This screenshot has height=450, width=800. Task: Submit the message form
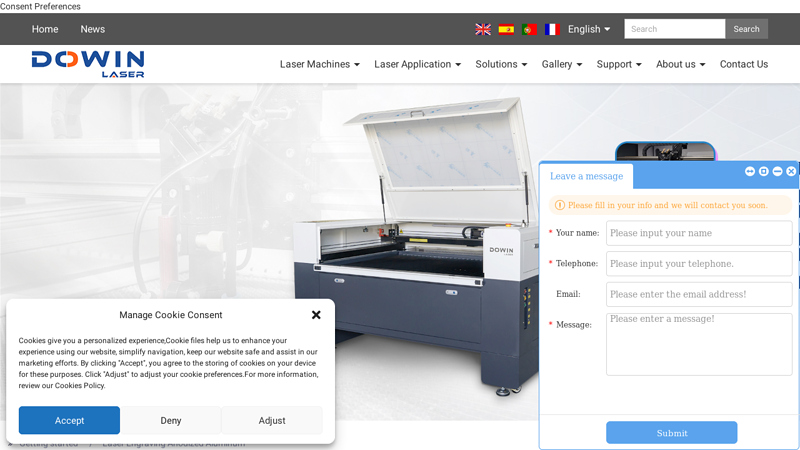coord(671,433)
